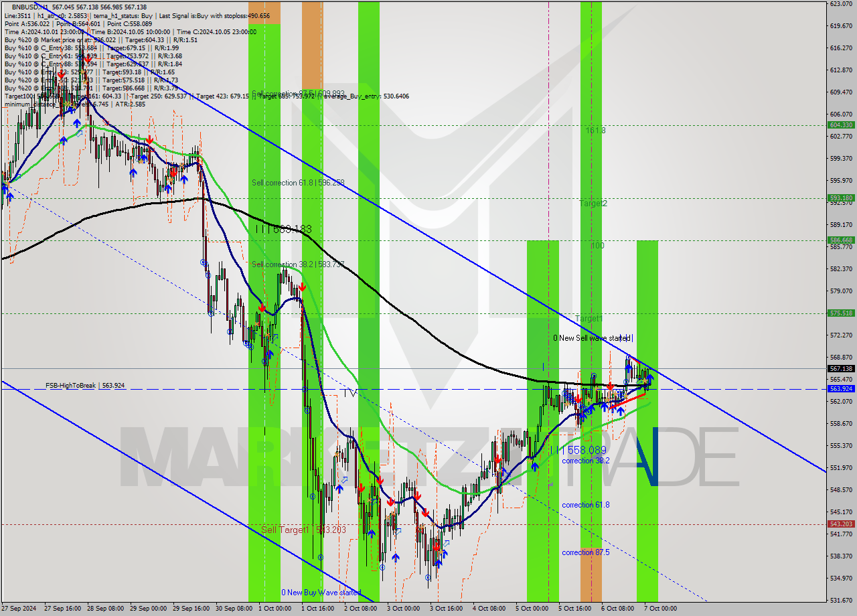Click the '4 Oct 08:00' time label
The height and width of the screenshot is (616, 857).
489,609
